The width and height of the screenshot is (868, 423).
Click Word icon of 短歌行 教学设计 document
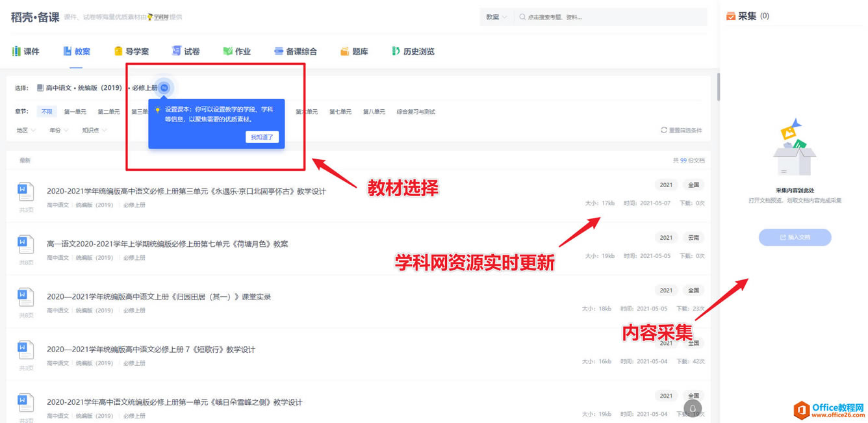point(25,350)
